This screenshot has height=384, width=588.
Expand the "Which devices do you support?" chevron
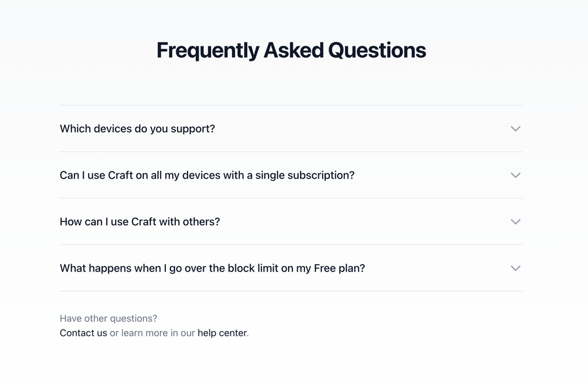[515, 129]
